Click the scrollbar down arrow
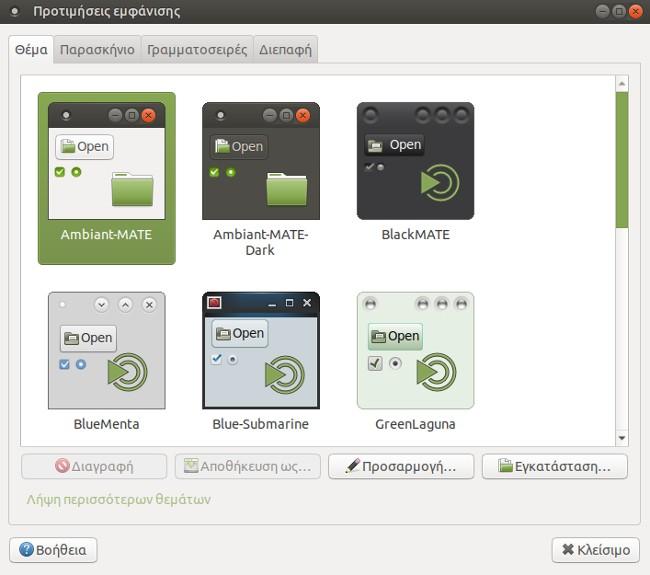650x575 pixels. click(x=622, y=438)
